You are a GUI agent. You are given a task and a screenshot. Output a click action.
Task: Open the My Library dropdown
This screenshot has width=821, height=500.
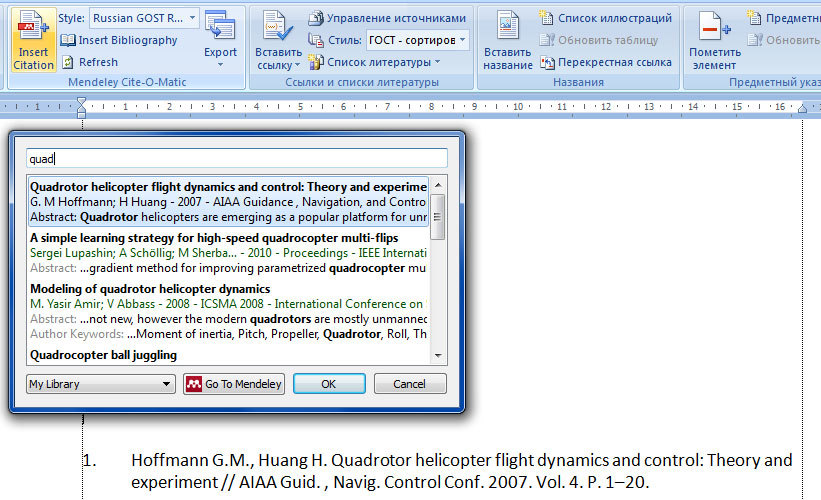[x=101, y=384]
